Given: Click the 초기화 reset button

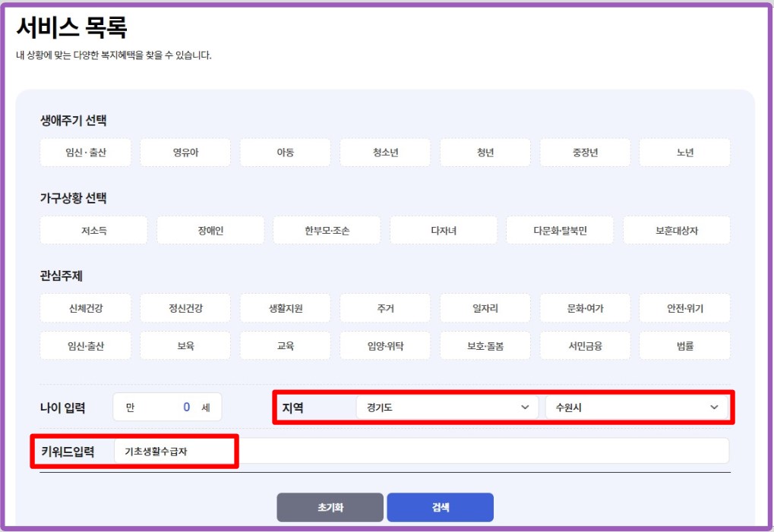Looking at the screenshot, I should [330, 508].
